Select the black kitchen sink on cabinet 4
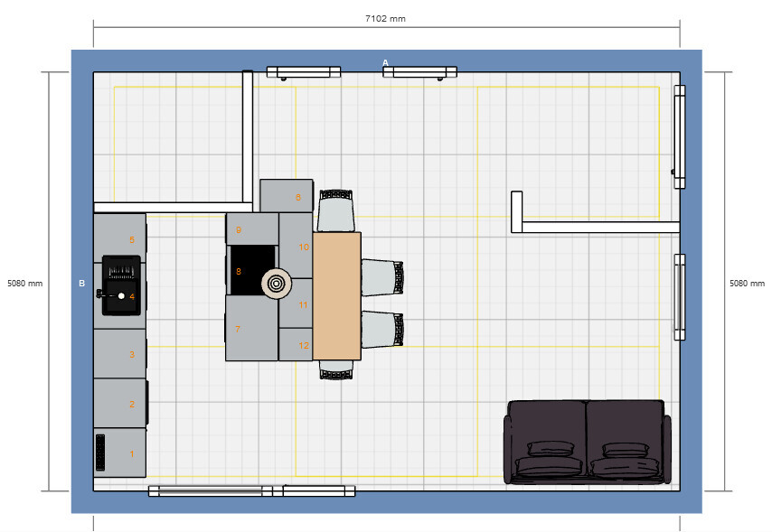 click(x=121, y=285)
